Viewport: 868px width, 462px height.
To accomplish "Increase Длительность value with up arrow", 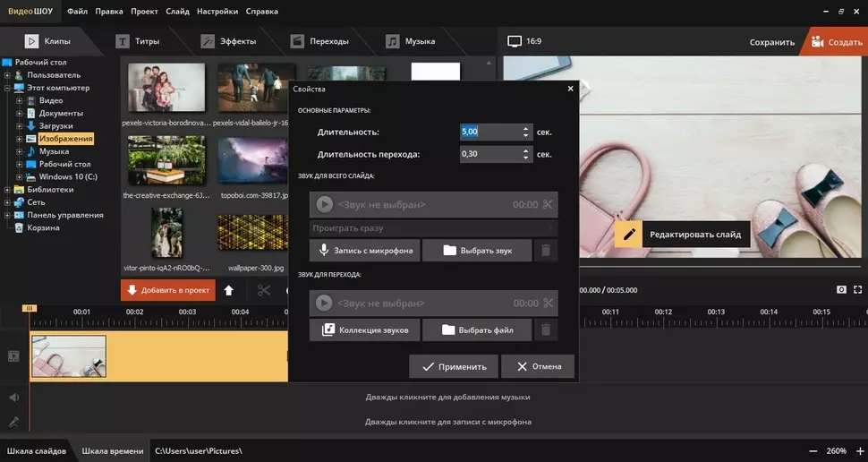I will tap(526, 128).
